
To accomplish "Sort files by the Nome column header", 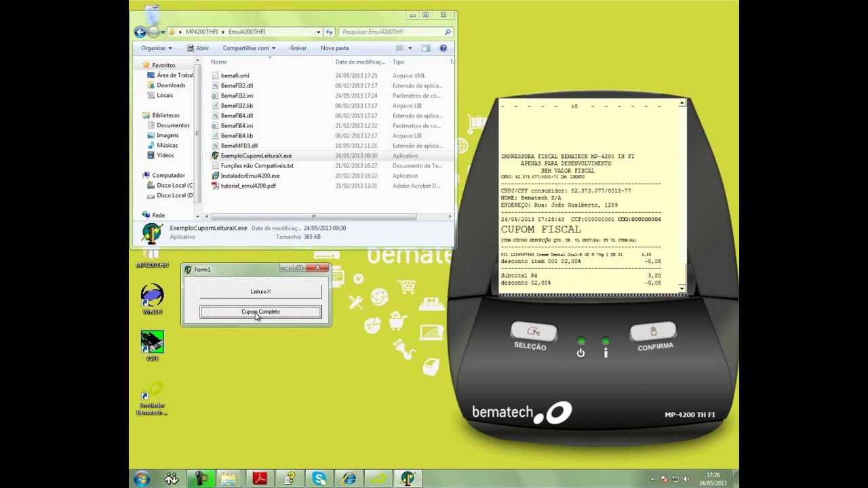I will [x=218, y=62].
